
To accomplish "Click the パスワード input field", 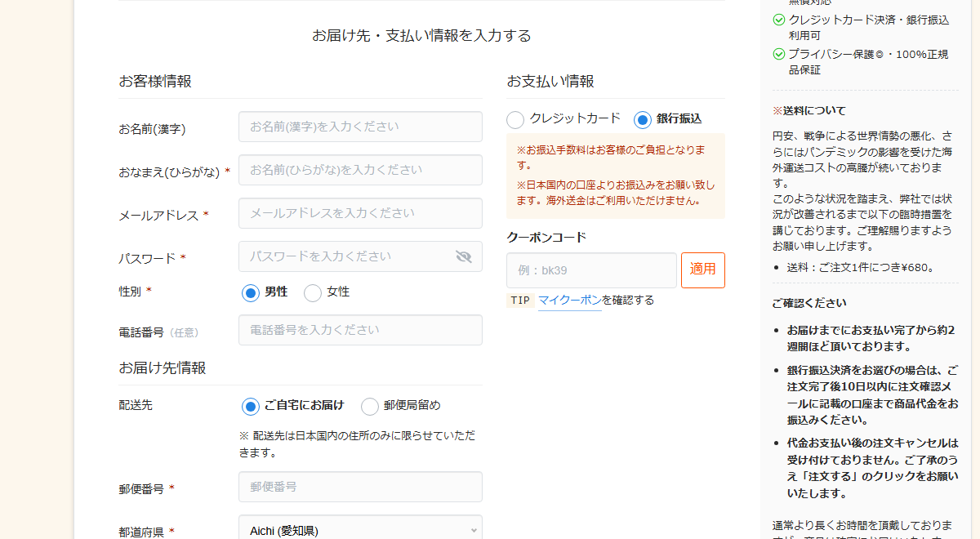I will pyautogui.click(x=360, y=256).
